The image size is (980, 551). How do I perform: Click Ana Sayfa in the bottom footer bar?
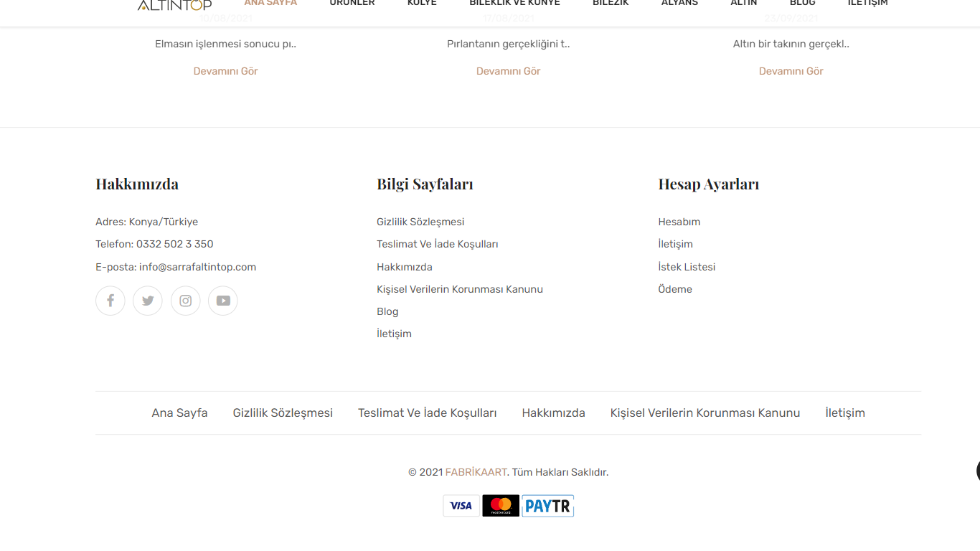tap(179, 413)
